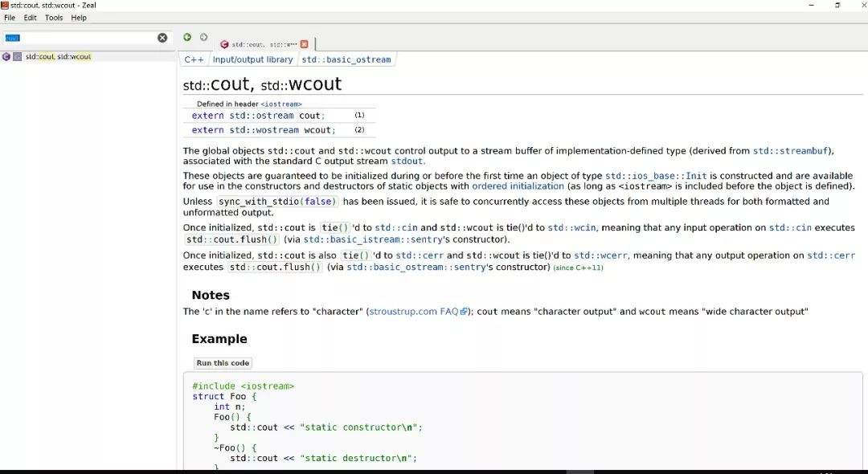Follow the std::streambuf link

(x=790, y=151)
